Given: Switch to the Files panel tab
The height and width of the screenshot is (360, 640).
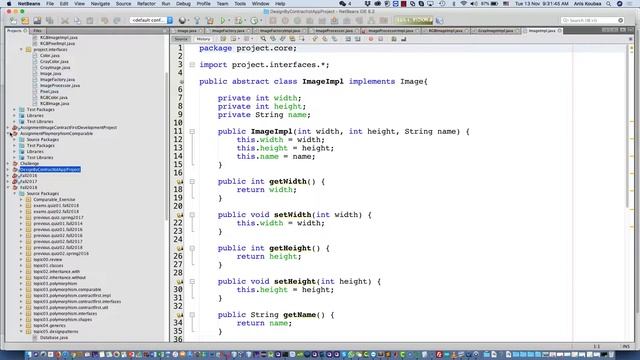Looking at the screenshot, I should tap(38, 31).
